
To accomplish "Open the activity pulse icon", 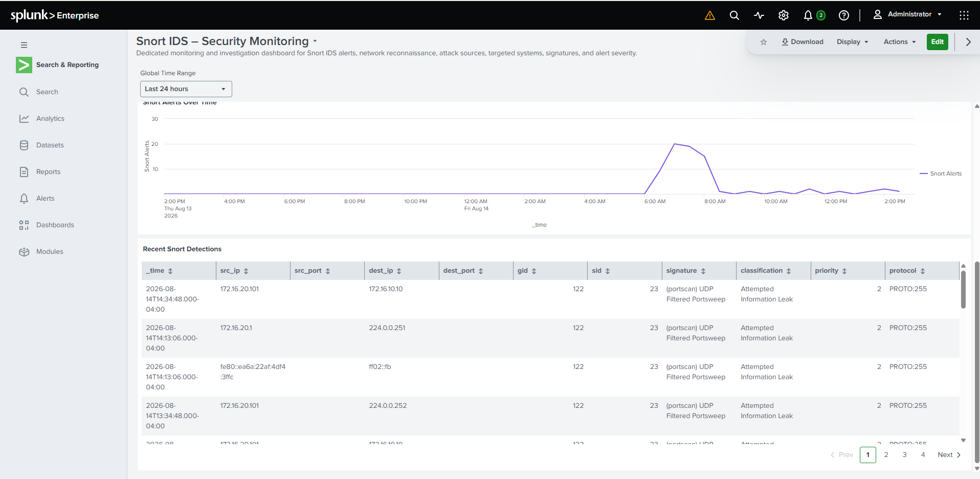I will [x=759, y=15].
